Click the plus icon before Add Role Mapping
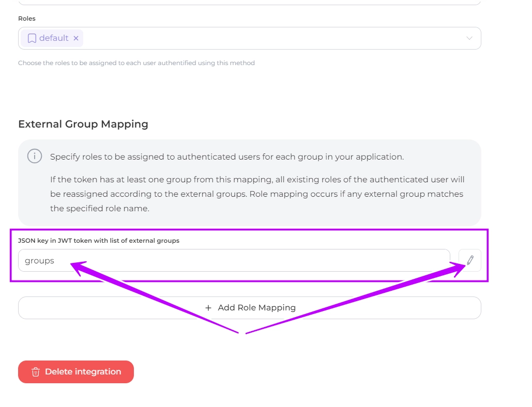Screen dimensions: 532x407 (208, 308)
